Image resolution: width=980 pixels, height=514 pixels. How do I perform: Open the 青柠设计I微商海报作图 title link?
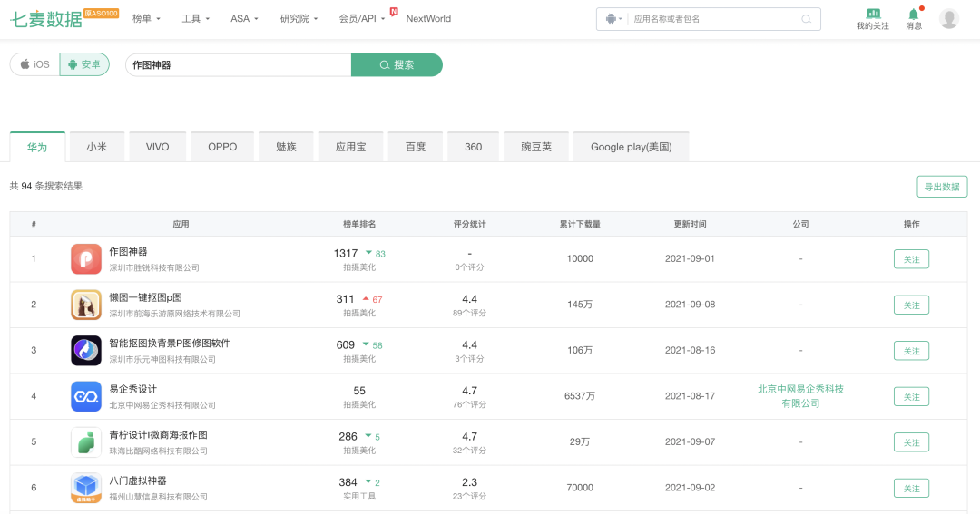(x=159, y=435)
